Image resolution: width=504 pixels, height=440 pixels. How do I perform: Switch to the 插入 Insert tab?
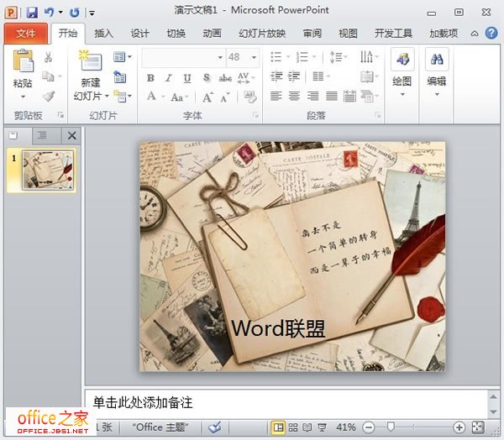(x=103, y=34)
